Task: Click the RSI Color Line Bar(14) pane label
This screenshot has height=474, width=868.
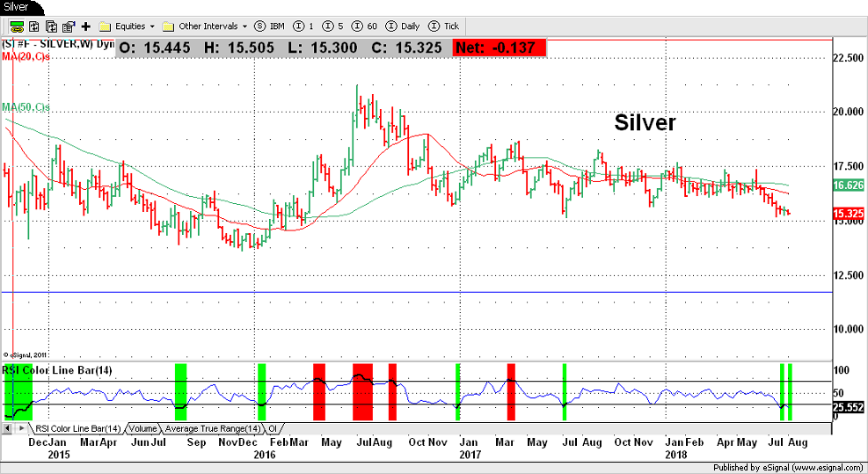Action: [56, 370]
